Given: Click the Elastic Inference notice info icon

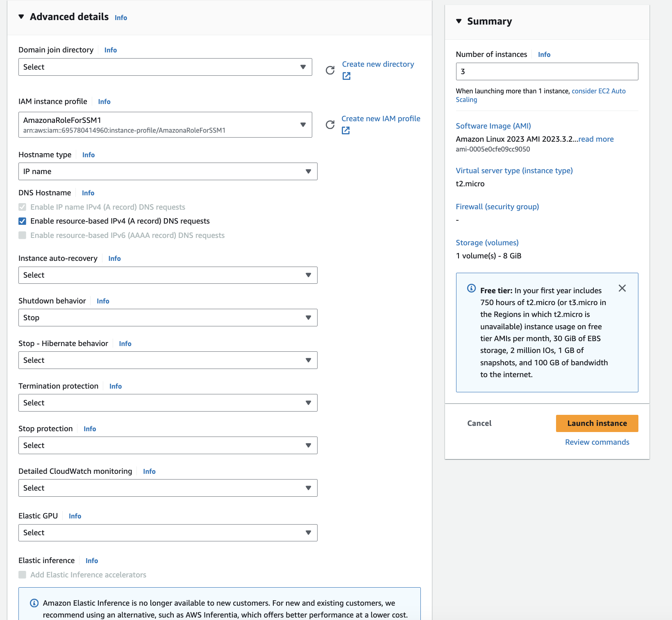Looking at the screenshot, I should (x=34, y=603).
